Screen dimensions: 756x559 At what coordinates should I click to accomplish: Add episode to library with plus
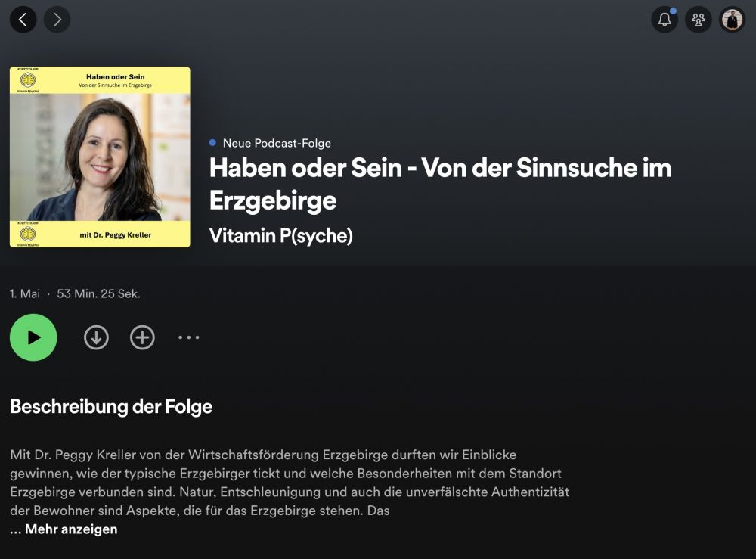click(142, 337)
